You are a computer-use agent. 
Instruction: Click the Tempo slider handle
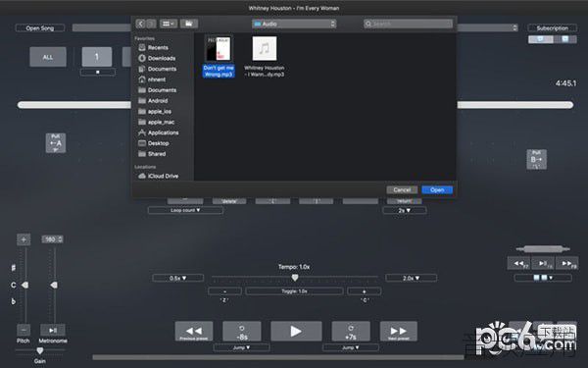(x=295, y=278)
